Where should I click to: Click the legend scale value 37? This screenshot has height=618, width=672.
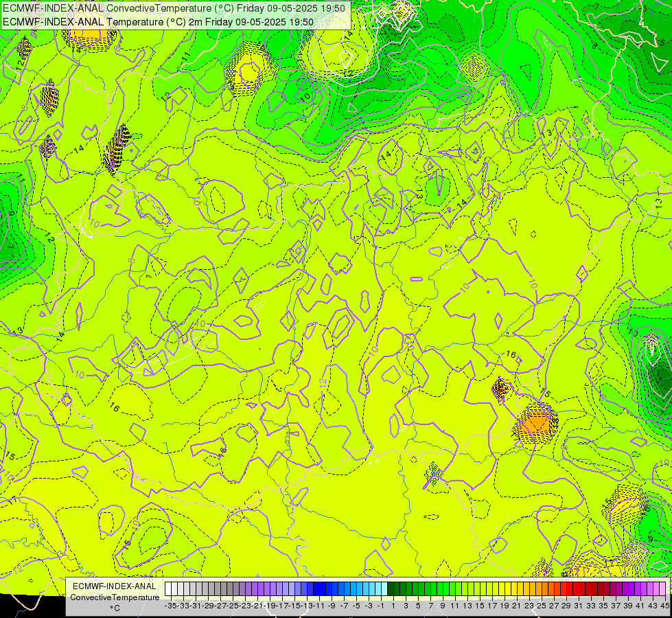click(x=616, y=606)
